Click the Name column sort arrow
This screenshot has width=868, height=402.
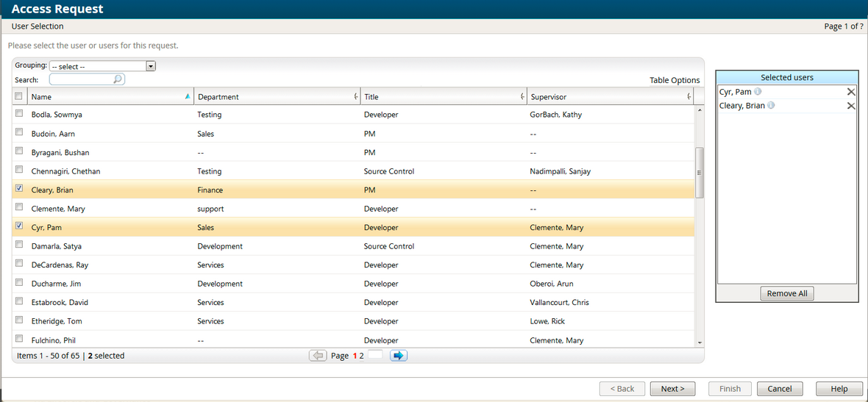[x=188, y=96]
